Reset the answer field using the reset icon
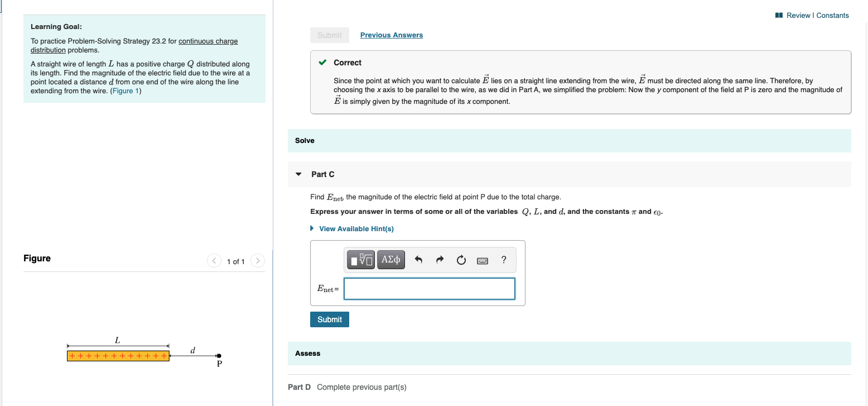Screen dimensions: 868x406 click(x=461, y=259)
